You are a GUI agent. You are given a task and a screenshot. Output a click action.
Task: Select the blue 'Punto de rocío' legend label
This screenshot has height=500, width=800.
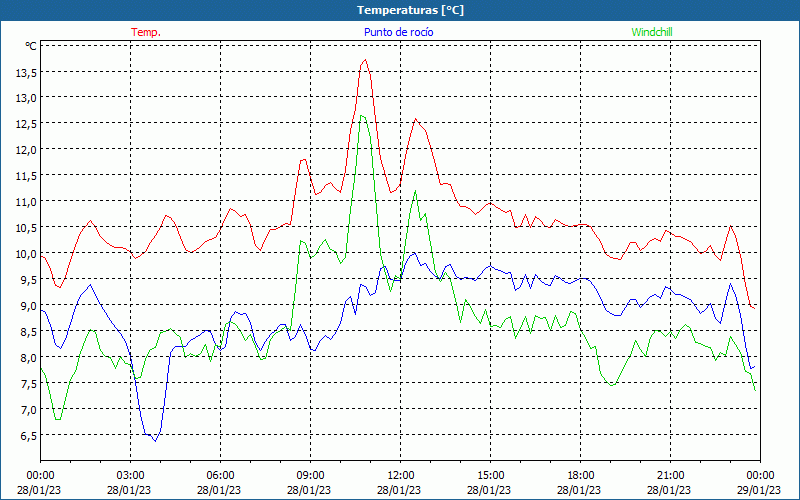[x=398, y=32]
